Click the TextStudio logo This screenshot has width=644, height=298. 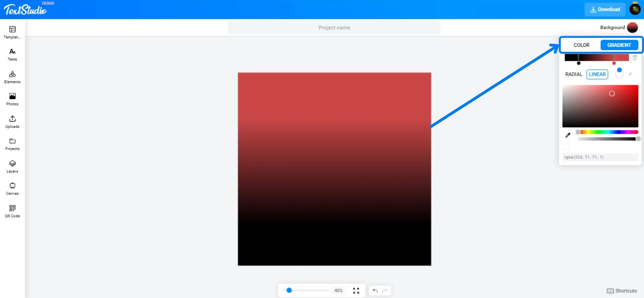click(26, 10)
